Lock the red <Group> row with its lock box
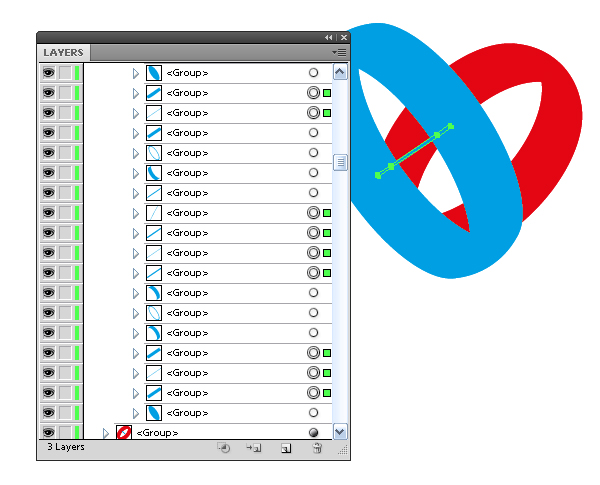The width and height of the screenshot is (600, 485). click(x=65, y=433)
